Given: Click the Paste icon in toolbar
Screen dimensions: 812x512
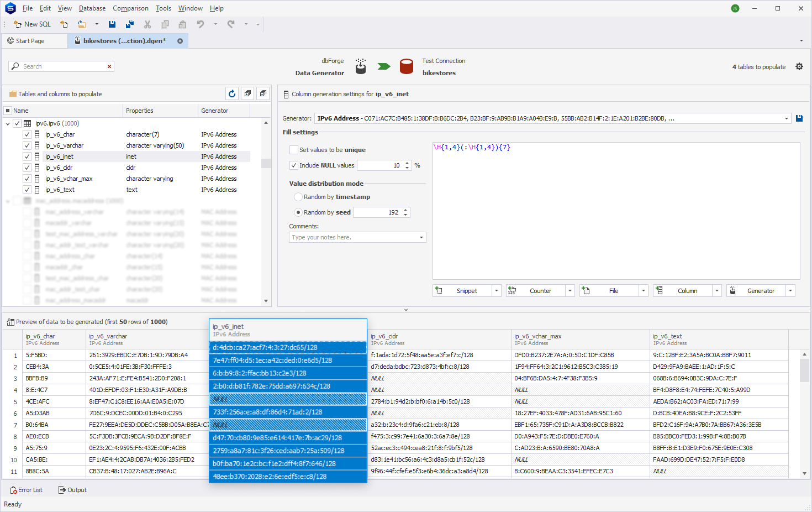Looking at the screenshot, I should [182, 24].
